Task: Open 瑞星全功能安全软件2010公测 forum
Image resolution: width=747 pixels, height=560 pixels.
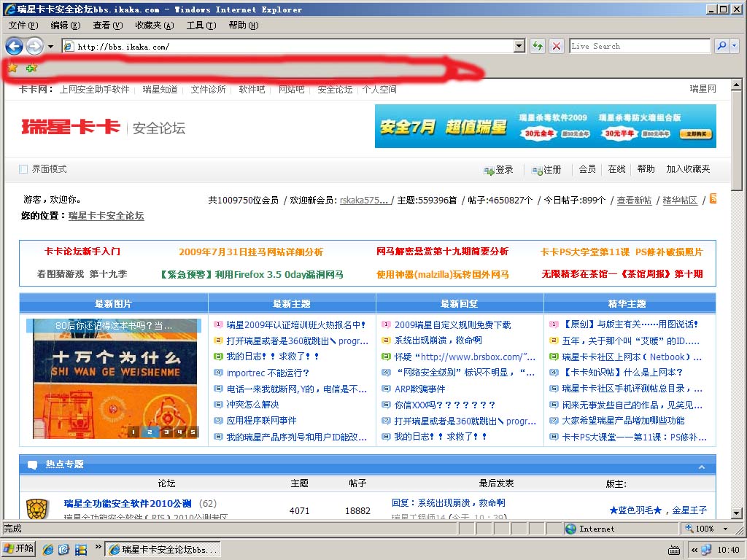Action: tap(128, 503)
